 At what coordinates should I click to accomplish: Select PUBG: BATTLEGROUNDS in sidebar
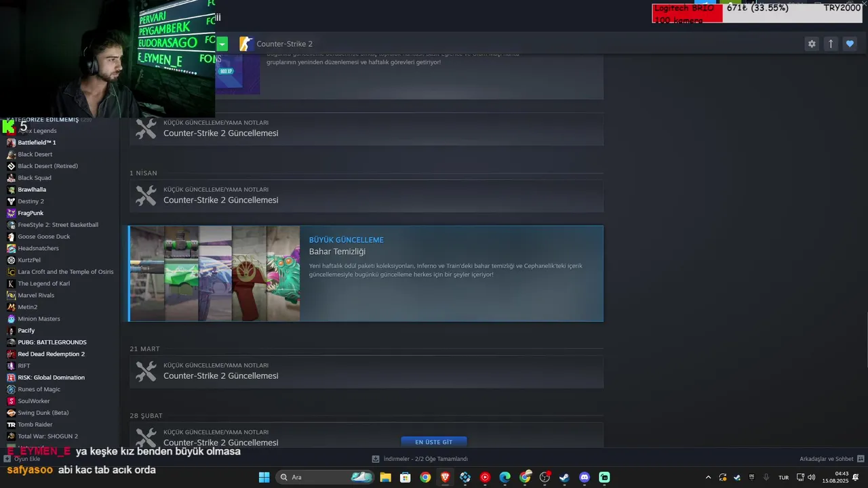(x=52, y=342)
